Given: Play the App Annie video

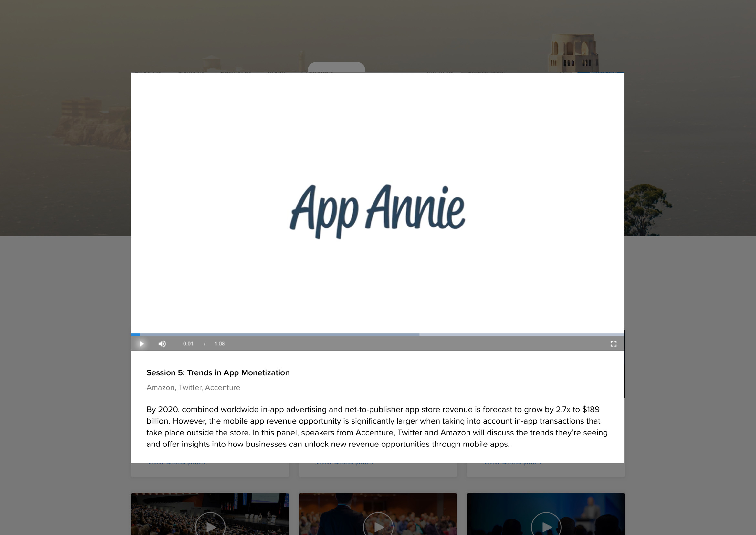Looking at the screenshot, I should coord(141,344).
